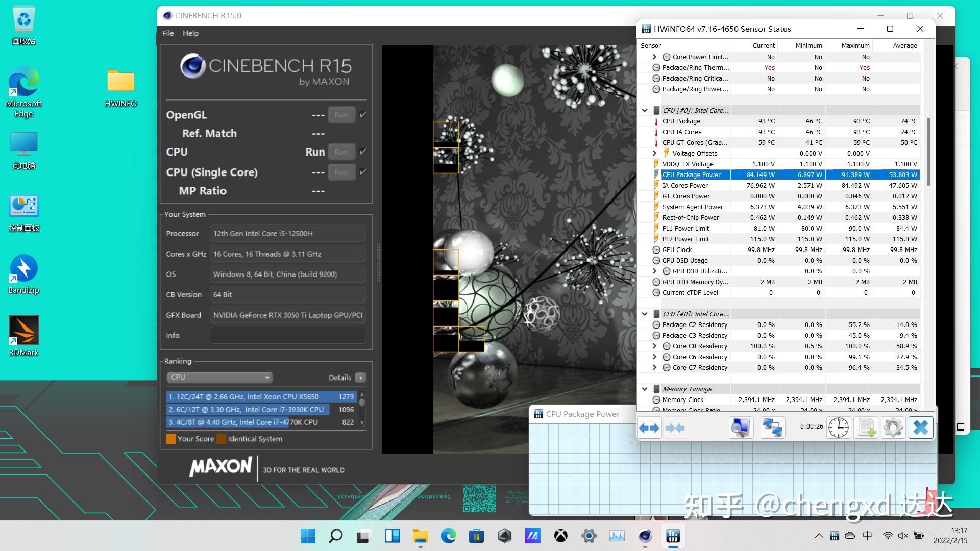Open the HWiNFO system summary monitor icon

[x=741, y=428]
